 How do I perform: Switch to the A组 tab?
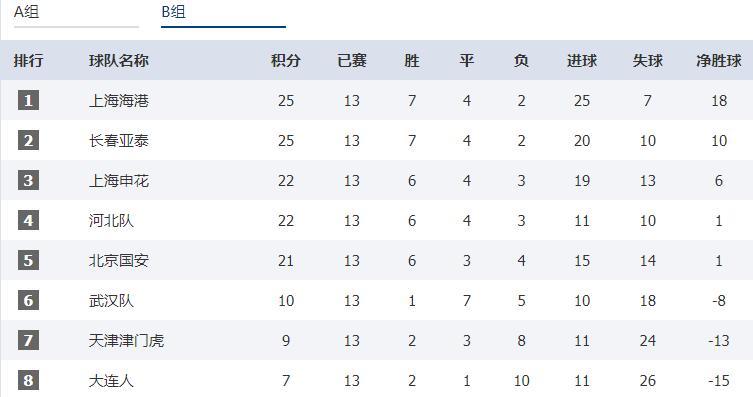[x=76, y=13]
